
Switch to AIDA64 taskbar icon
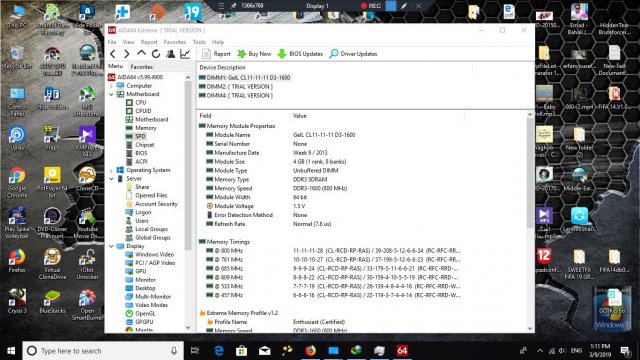402,351
